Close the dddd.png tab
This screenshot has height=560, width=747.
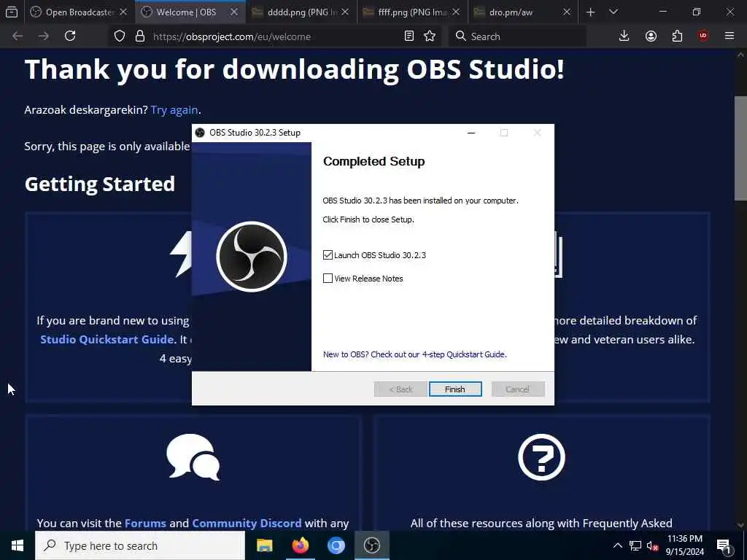pyautogui.click(x=345, y=12)
